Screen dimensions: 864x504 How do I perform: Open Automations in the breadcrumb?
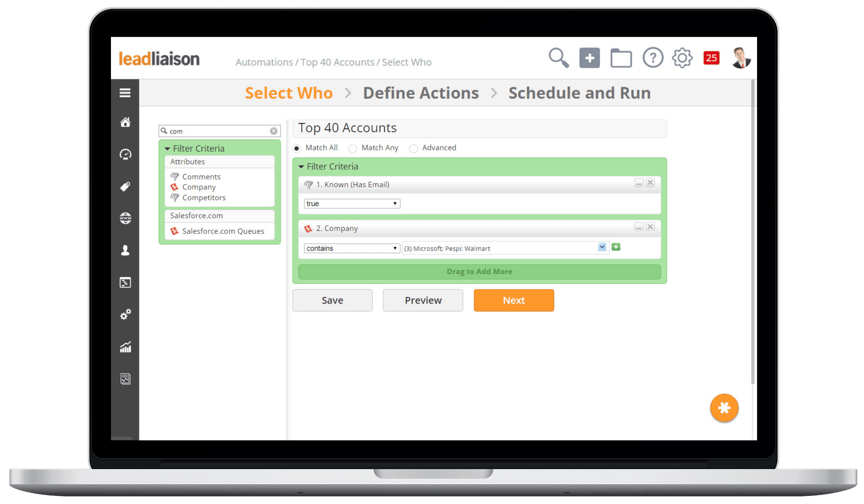coord(264,62)
